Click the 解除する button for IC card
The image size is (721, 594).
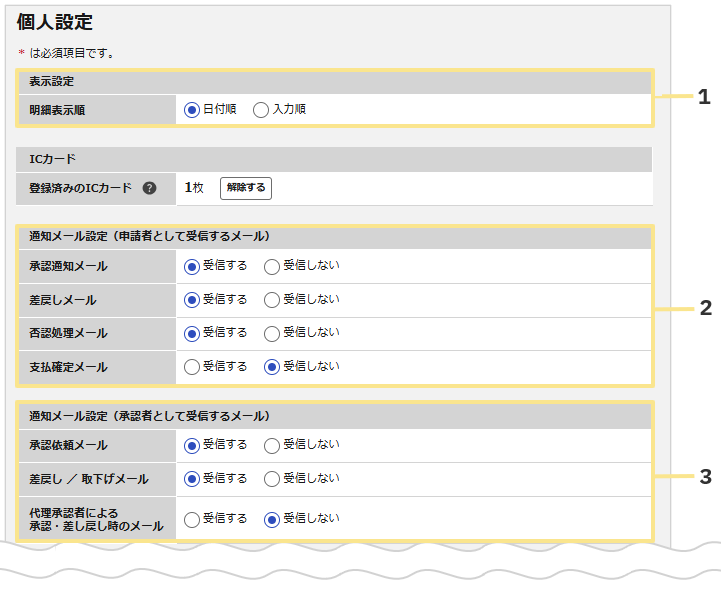click(x=246, y=188)
